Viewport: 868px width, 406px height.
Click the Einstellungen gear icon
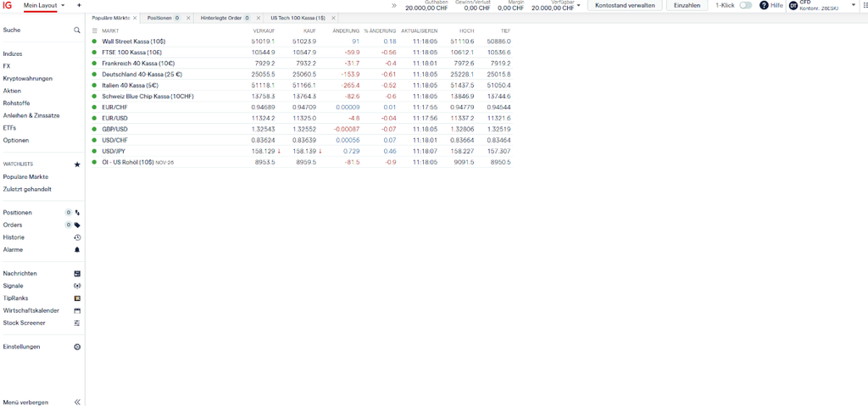click(77, 347)
